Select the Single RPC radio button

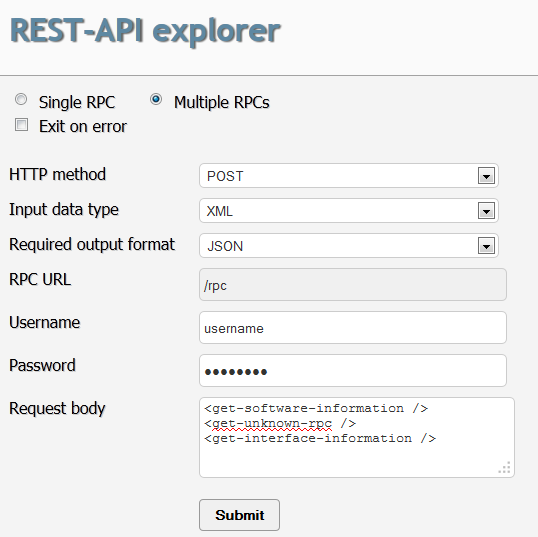pyautogui.click(x=21, y=100)
